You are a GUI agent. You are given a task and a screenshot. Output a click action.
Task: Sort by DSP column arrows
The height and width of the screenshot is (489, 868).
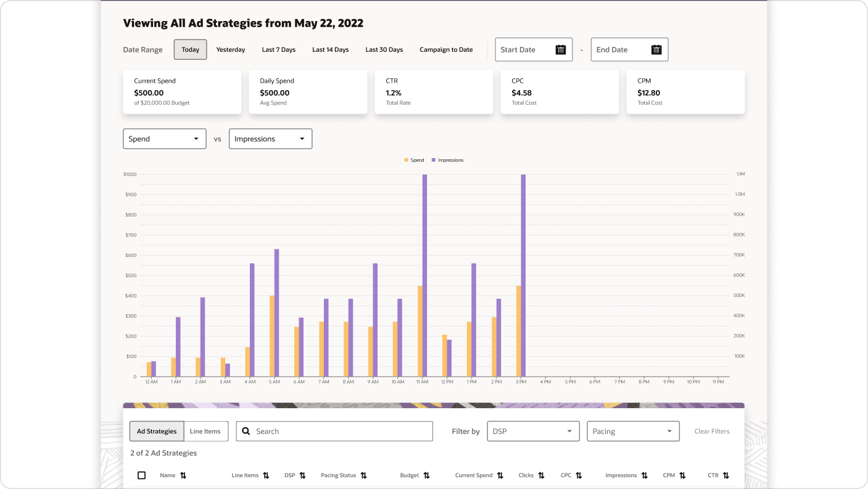302,475
